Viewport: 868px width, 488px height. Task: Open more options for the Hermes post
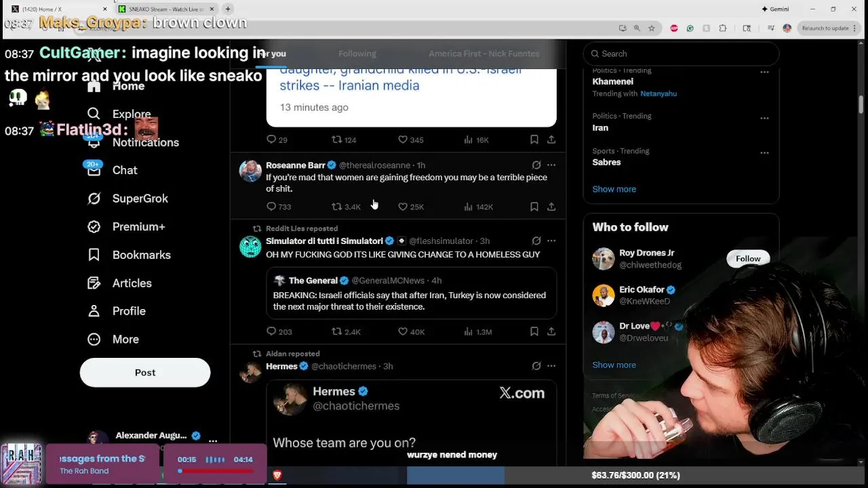[x=551, y=366]
